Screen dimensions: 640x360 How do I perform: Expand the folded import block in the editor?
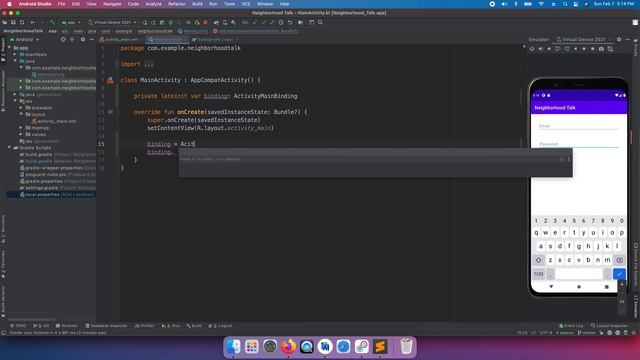tap(149, 64)
